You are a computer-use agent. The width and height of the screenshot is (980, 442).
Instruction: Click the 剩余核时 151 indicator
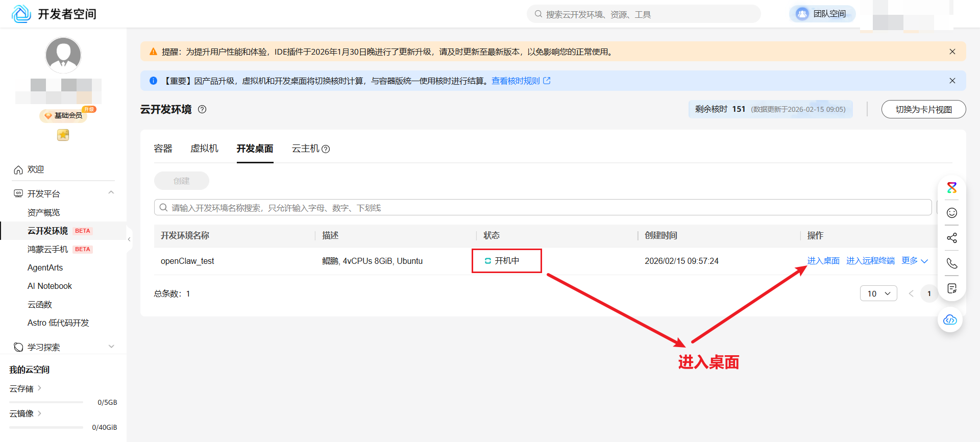[x=770, y=109]
